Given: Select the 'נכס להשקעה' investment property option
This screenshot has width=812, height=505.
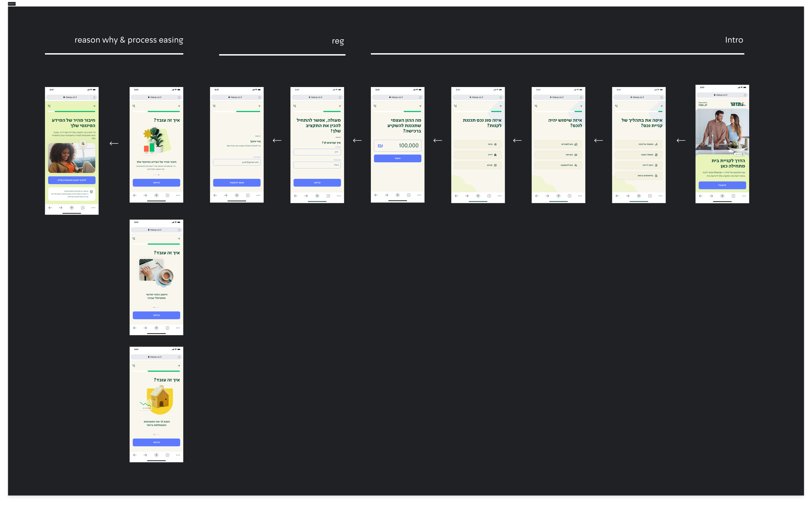Looking at the screenshot, I should 558,165.
